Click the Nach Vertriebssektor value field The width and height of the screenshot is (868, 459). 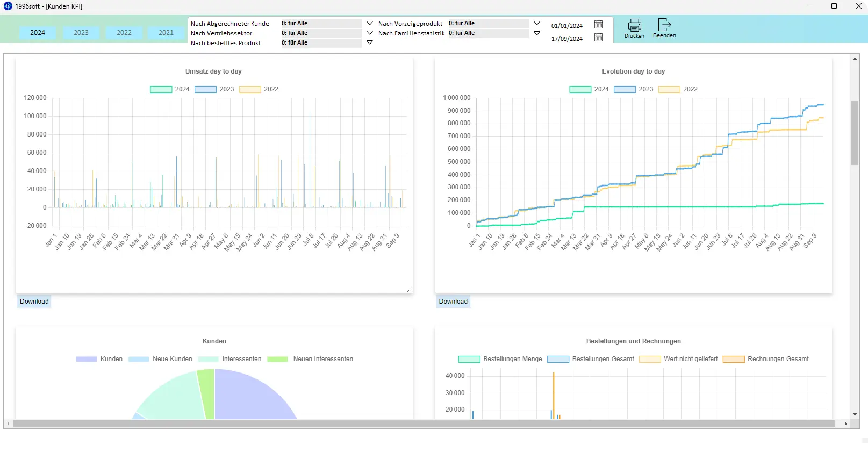click(321, 33)
